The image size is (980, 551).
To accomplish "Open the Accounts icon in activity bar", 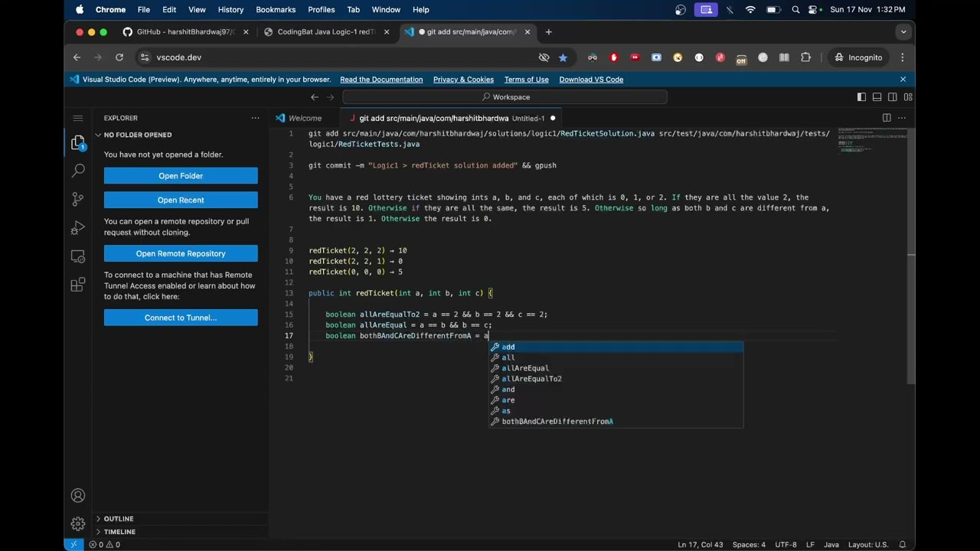I will [77, 496].
